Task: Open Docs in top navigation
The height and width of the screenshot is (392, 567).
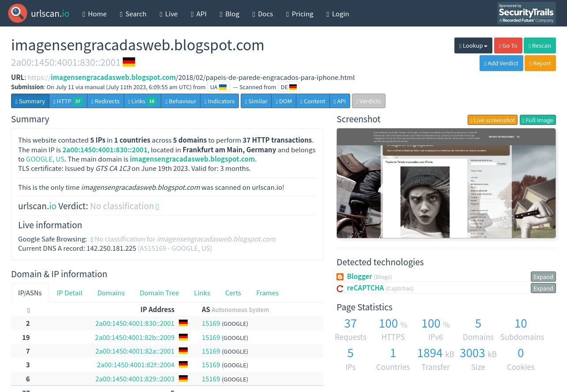Action: 263,14
